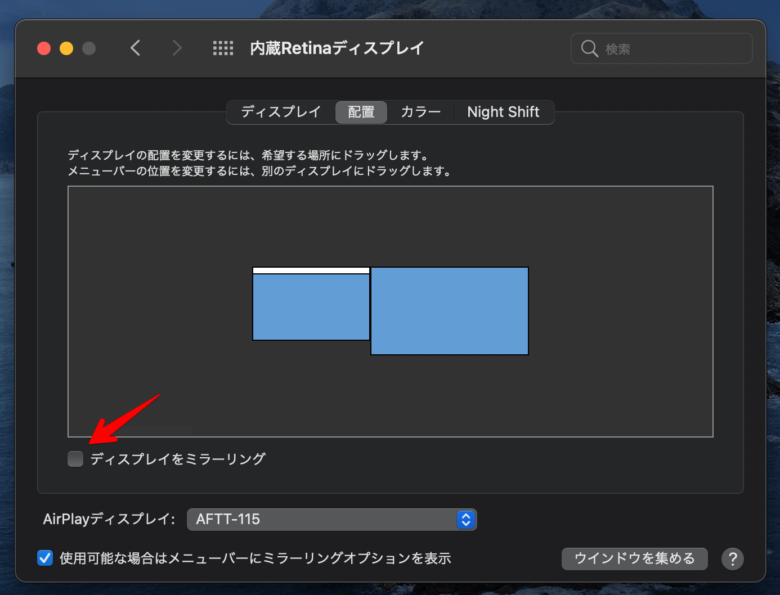Open help with the question mark button
Screen dimensions: 780x595
click(x=732, y=559)
